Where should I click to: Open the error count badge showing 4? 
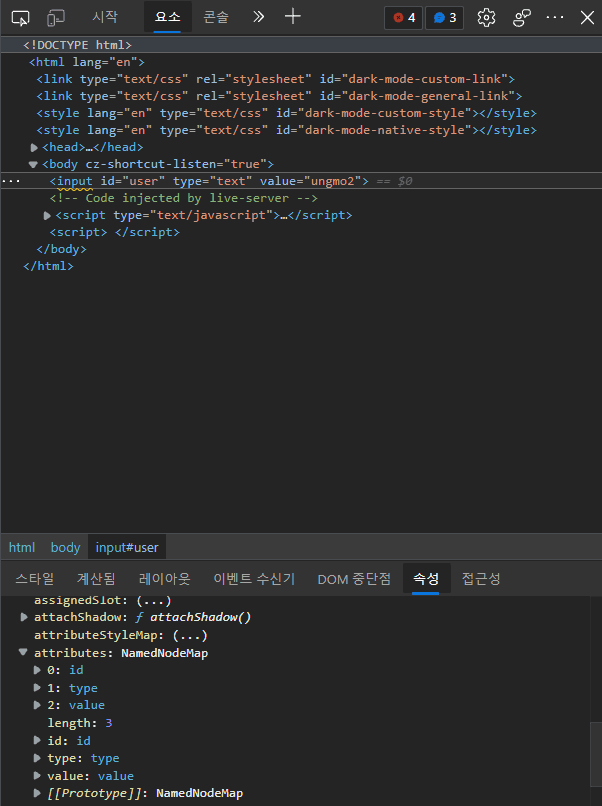pyautogui.click(x=403, y=18)
